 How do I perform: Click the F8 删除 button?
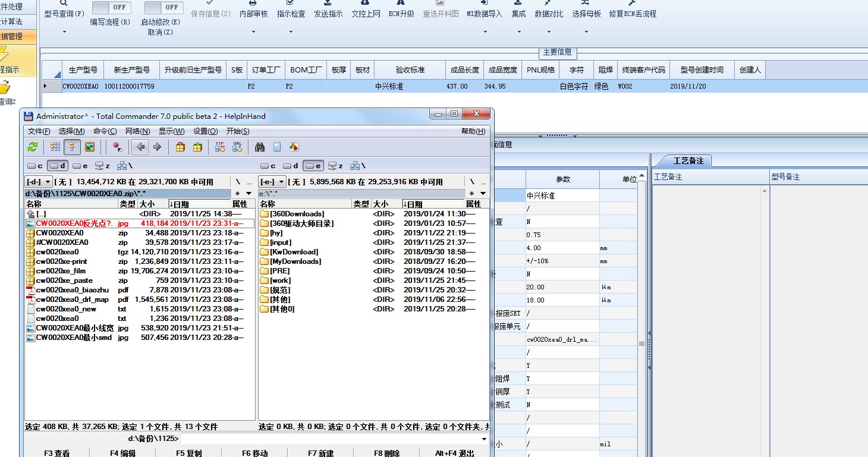point(386,453)
